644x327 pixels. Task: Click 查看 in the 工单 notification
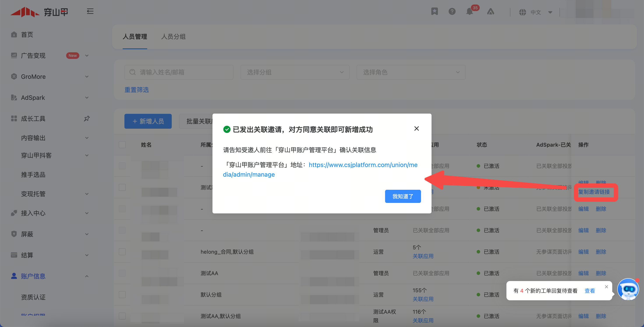[590, 290]
